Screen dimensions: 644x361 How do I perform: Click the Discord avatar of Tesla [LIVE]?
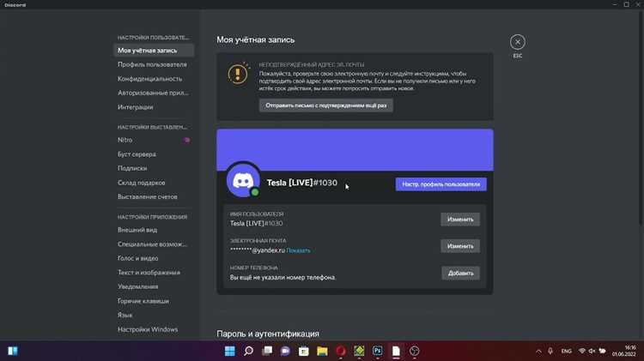click(x=243, y=180)
